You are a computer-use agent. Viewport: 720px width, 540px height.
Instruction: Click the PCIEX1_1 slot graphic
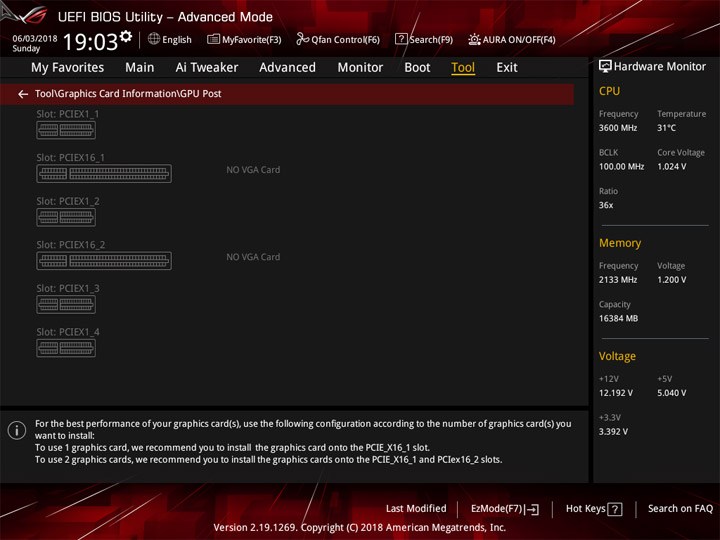[66, 130]
